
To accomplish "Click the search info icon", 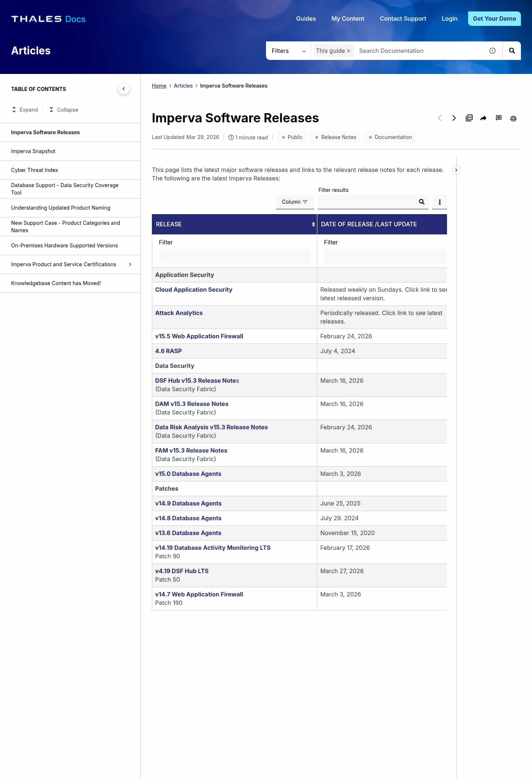I will (492, 51).
